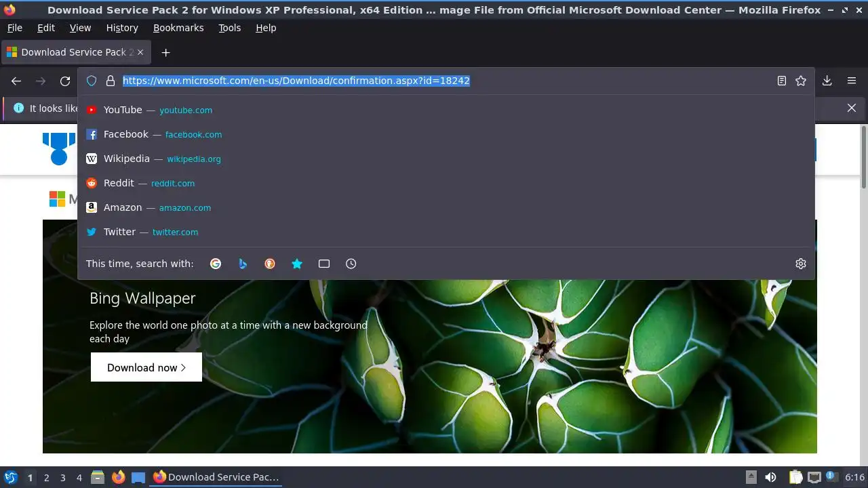Switch to workspace 2
This screenshot has width=868, height=488.
coord(47,478)
